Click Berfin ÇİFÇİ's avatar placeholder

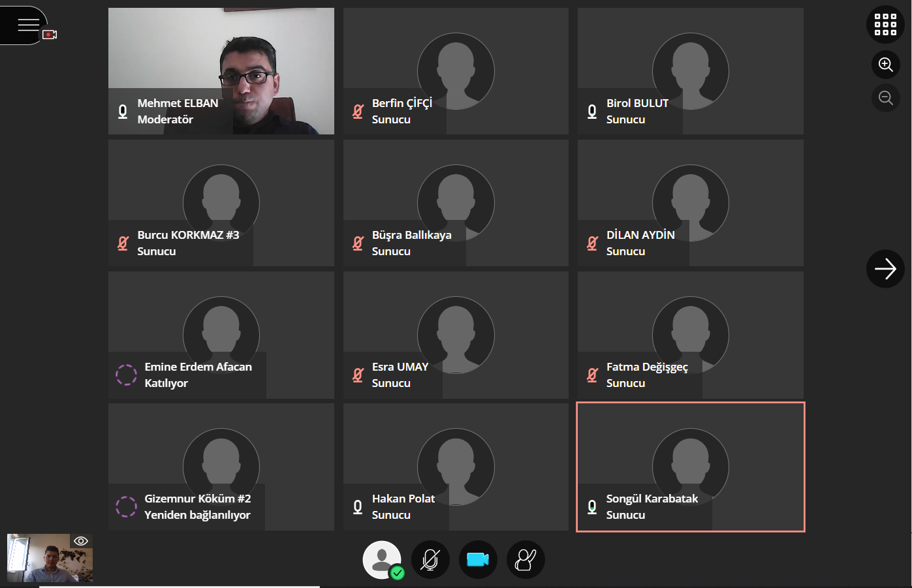click(x=456, y=71)
